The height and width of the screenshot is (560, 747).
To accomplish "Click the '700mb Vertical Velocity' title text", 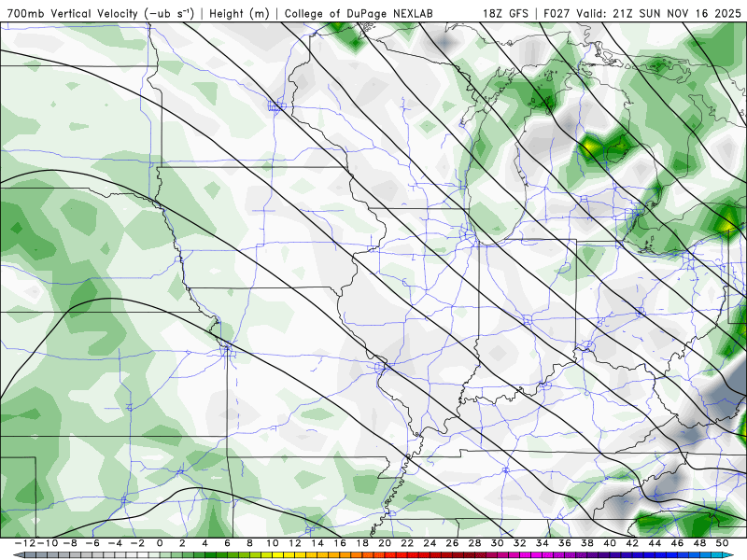I will coord(73,13).
